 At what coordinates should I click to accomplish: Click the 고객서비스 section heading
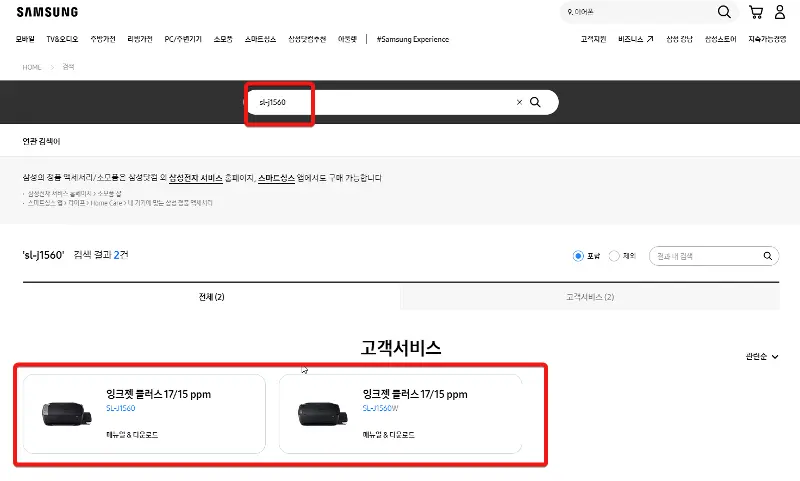401,348
